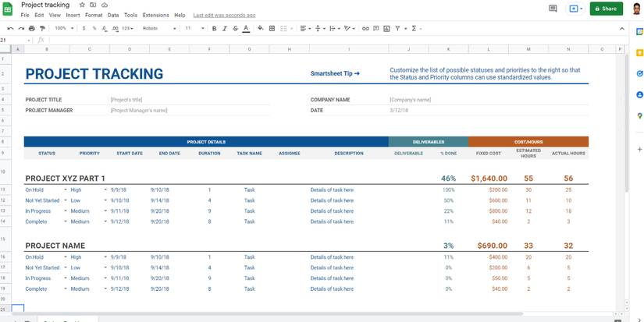Open the Insert menu
The width and height of the screenshot is (644, 322).
tap(73, 15)
